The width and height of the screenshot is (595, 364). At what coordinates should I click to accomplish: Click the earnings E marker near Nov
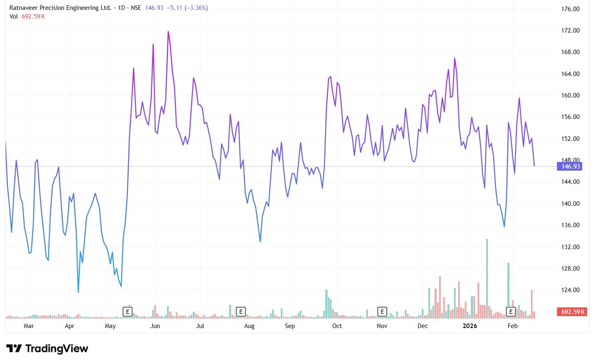pos(382,312)
